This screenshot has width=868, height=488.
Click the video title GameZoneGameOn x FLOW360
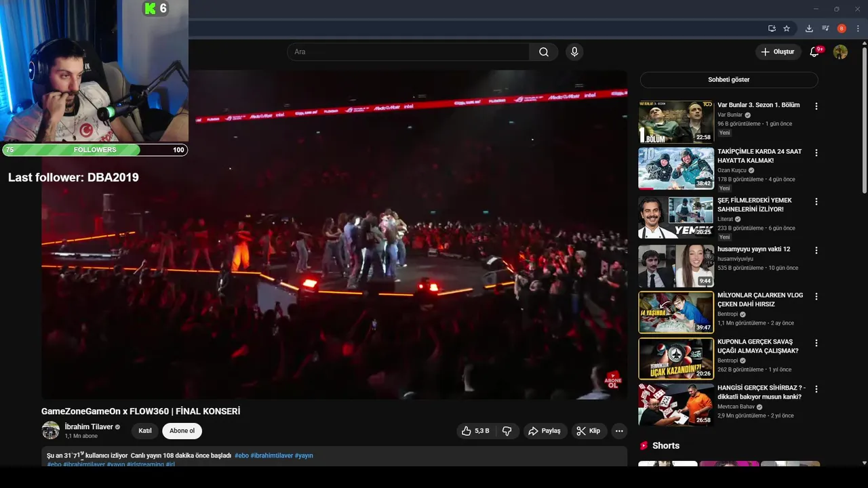[140, 411]
